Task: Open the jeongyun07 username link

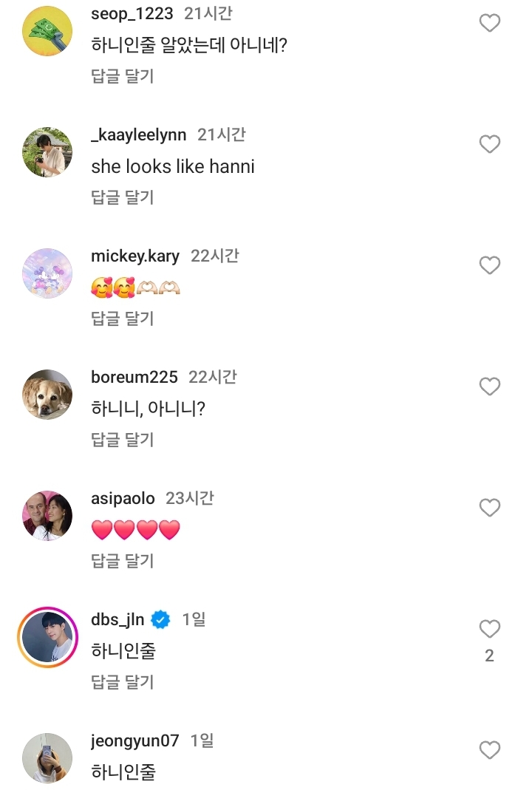Action: [x=135, y=740]
